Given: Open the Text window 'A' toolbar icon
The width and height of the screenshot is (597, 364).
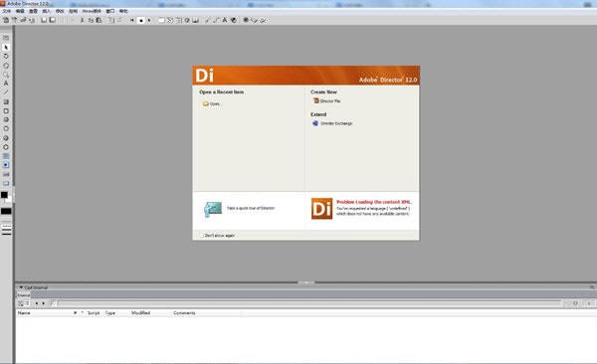Looking at the screenshot, I should click(x=225, y=20).
